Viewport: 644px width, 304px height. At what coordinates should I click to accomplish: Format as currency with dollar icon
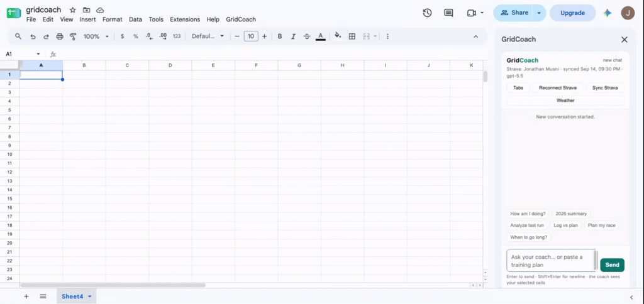(x=123, y=36)
